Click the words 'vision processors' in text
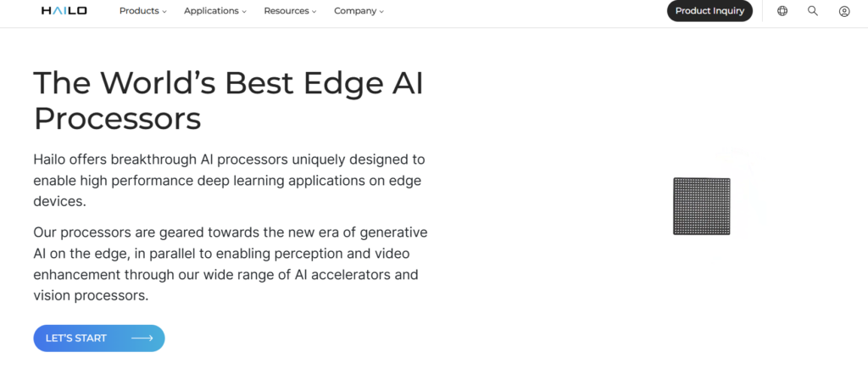Image resolution: width=868 pixels, height=375 pixels. [91, 295]
